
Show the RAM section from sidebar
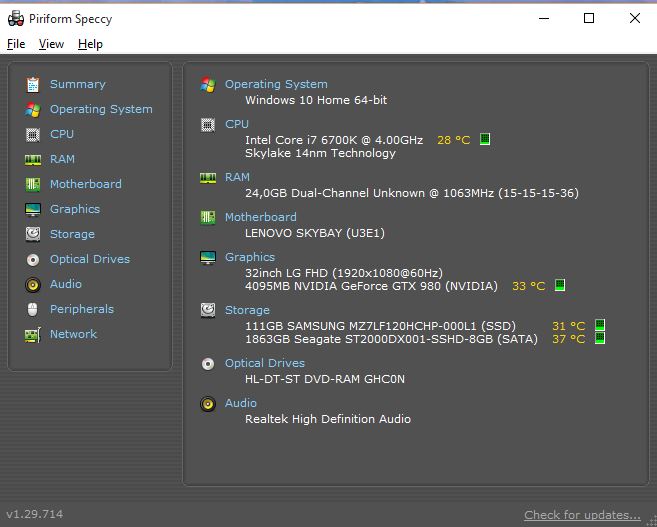(x=62, y=159)
